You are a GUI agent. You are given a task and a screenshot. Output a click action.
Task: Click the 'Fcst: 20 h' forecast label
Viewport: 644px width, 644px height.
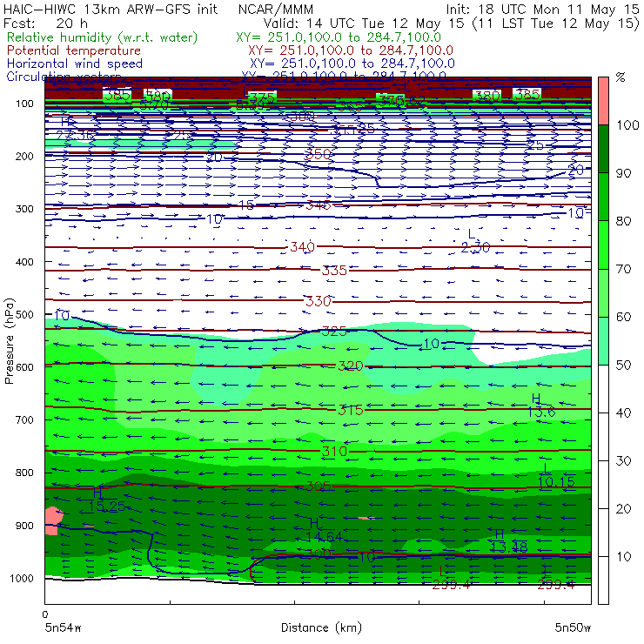(x=45, y=23)
